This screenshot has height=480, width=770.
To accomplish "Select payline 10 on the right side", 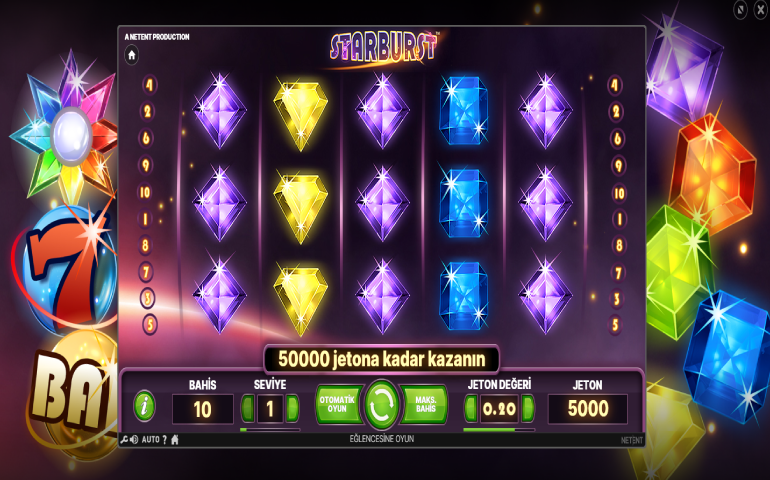I will pos(619,194).
